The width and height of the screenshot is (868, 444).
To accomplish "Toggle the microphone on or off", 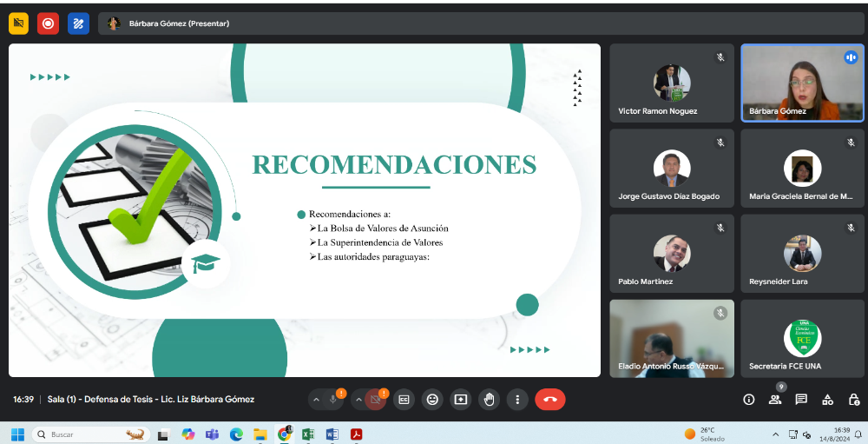I will 333,399.
